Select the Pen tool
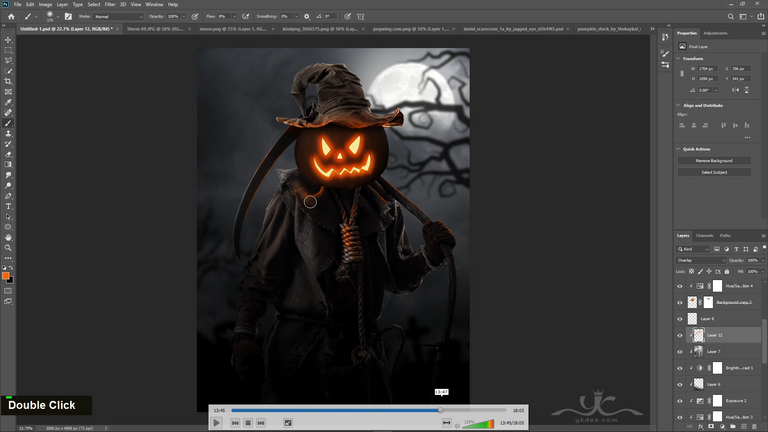 8,196
